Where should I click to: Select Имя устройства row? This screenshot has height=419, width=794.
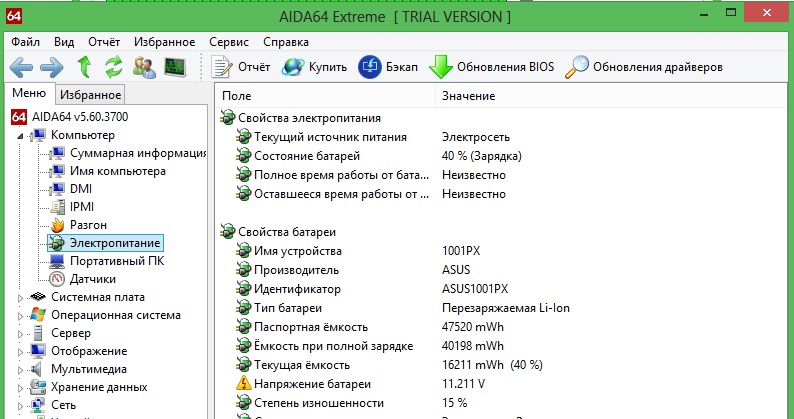pos(358,251)
